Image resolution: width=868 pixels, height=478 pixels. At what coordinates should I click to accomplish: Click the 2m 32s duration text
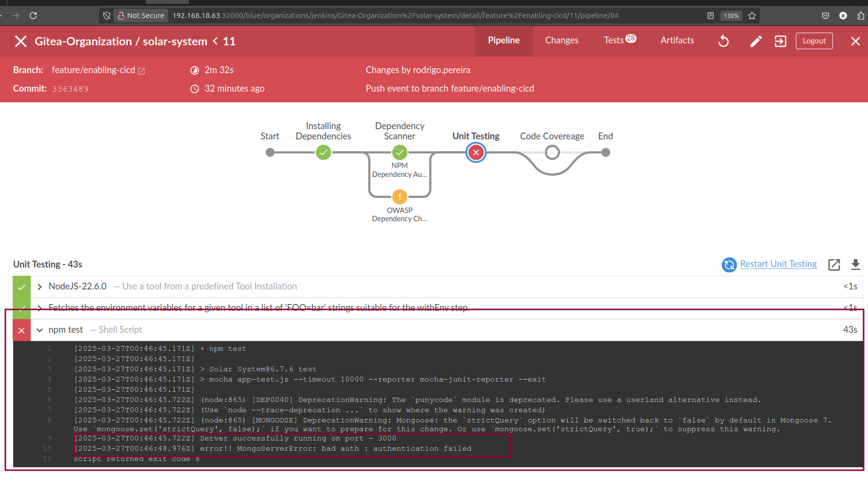click(x=219, y=70)
